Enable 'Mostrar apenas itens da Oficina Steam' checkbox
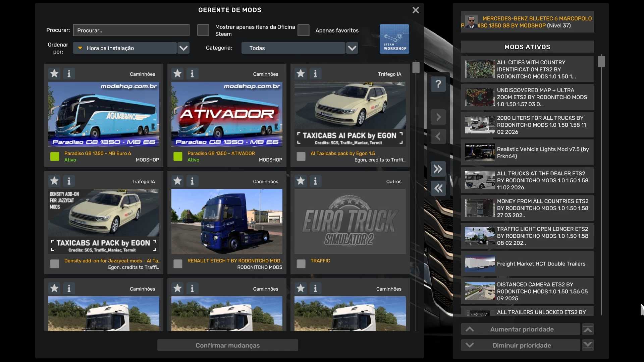Viewport: 644px width, 362px height. [203, 30]
